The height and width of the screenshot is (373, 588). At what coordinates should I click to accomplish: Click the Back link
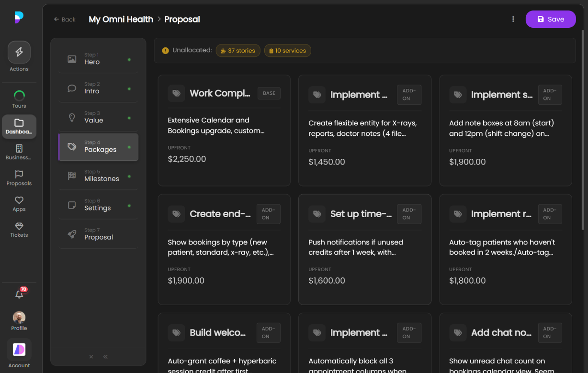pyautogui.click(x=65, y=20)
